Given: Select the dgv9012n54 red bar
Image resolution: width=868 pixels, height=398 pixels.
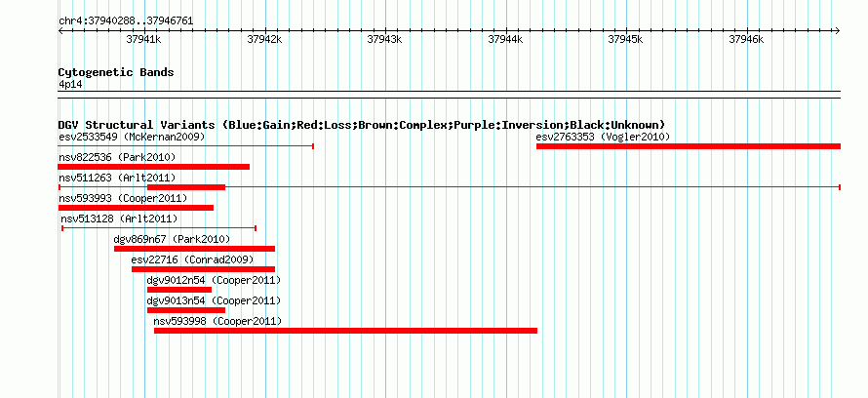Looking at the screenshot, I should point(179,290).
